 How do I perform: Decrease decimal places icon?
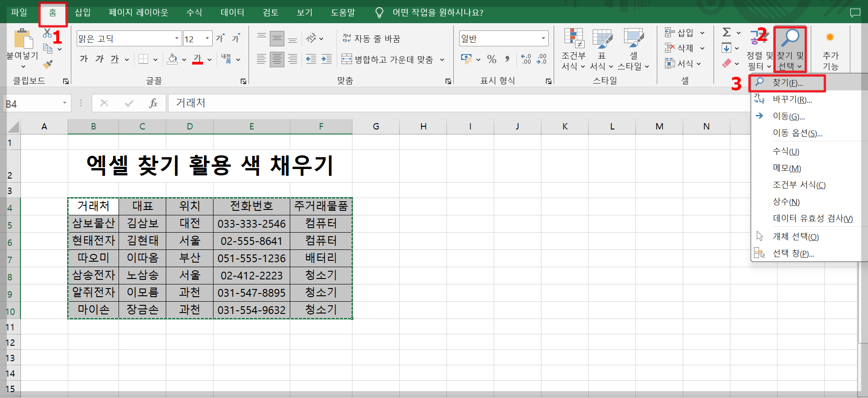(541, 59)
